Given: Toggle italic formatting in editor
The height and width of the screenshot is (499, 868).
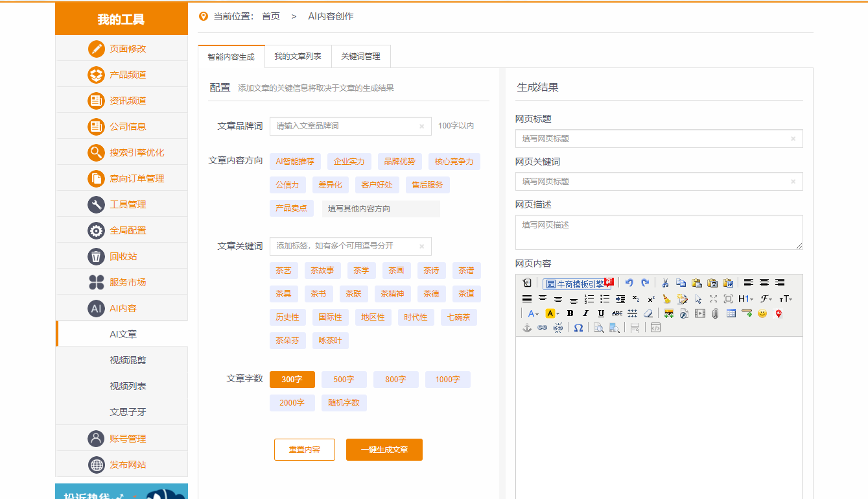Looking at the screenshot, I should click(x=585, y=313).
